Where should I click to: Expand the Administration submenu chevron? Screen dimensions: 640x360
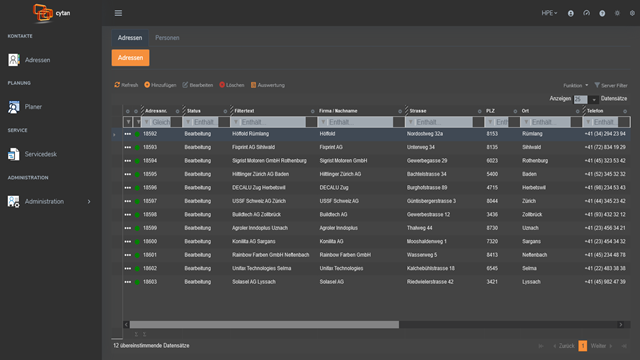pyautogui.click(x=89, y=202)
